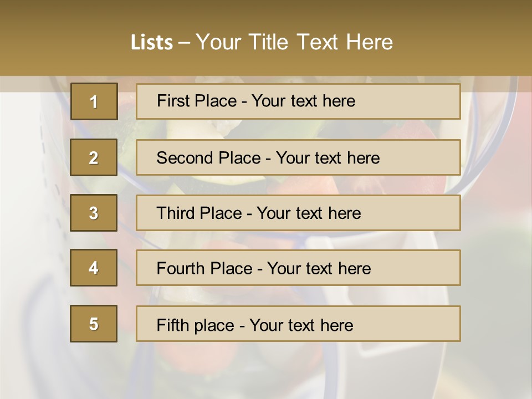
Task: Click the Second Place text bar
Action: 298,157
